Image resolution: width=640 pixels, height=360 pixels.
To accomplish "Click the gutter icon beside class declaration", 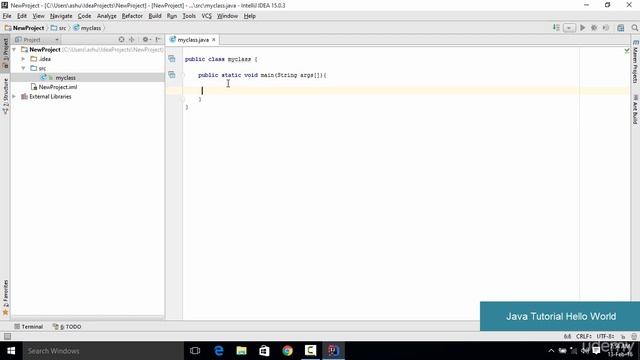I will pyautogui.click(x=172, y=59).
